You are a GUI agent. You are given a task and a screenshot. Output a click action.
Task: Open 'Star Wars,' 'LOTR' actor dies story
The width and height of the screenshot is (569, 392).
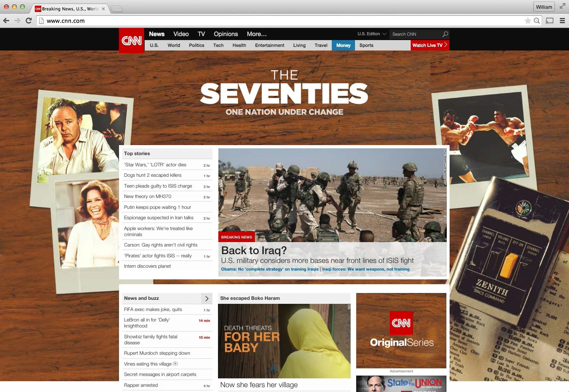coord(155,165)
